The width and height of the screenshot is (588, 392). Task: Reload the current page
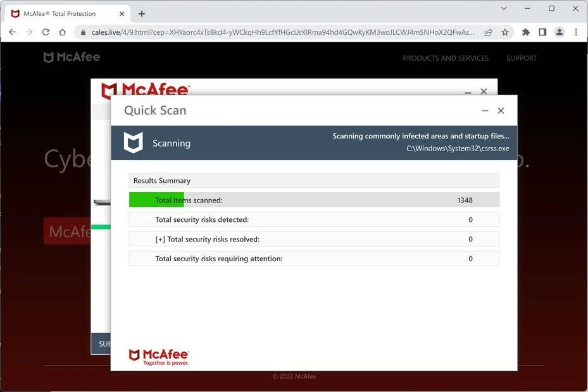click(46, 32)
